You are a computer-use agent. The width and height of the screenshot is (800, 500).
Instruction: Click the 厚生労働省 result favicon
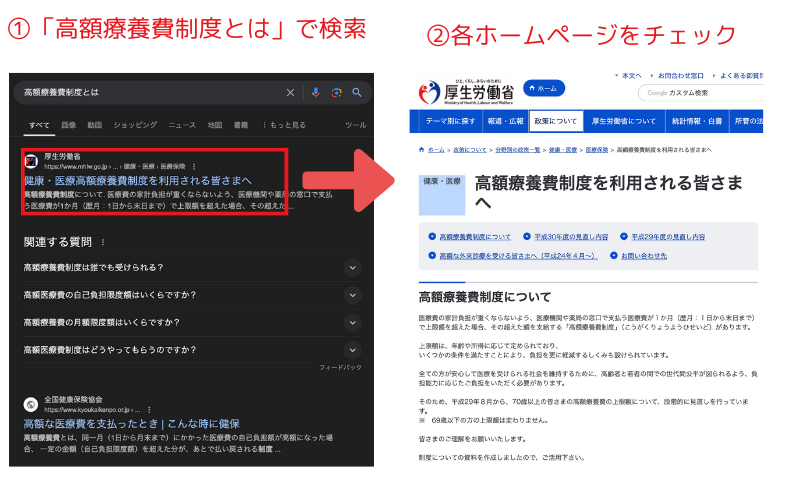pos(31,161)
